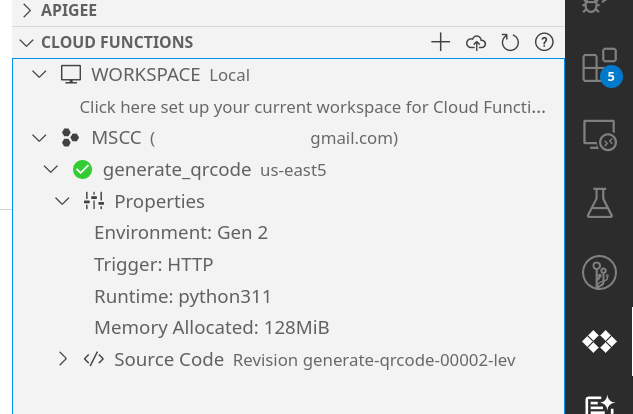The height and width of the screenshot is (414, 633).
Task: Expand the Source Code revision node
Action: coord(63,359)
